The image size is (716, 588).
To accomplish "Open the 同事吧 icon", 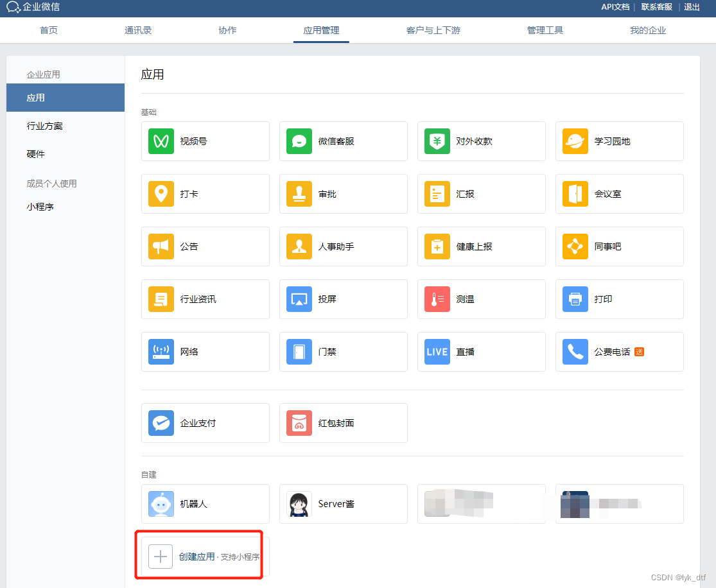I will pyautogui.click(x=575, y=246).
